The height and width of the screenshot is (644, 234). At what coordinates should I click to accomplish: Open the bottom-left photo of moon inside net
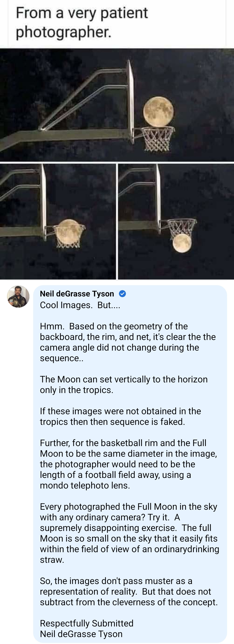click(58, 222)
